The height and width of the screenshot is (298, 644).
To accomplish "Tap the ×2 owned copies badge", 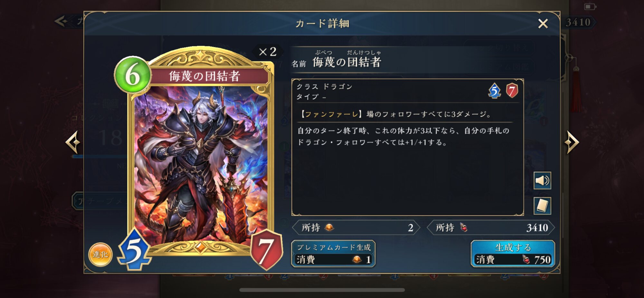I will (x=268, y=52).
